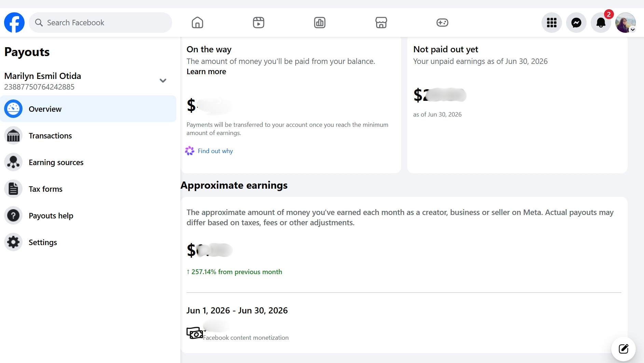Select Transactions in the Payouts sidebar
Image resolution: width=644 pixels, height=363 pixels.
click(x=88, y=136)
